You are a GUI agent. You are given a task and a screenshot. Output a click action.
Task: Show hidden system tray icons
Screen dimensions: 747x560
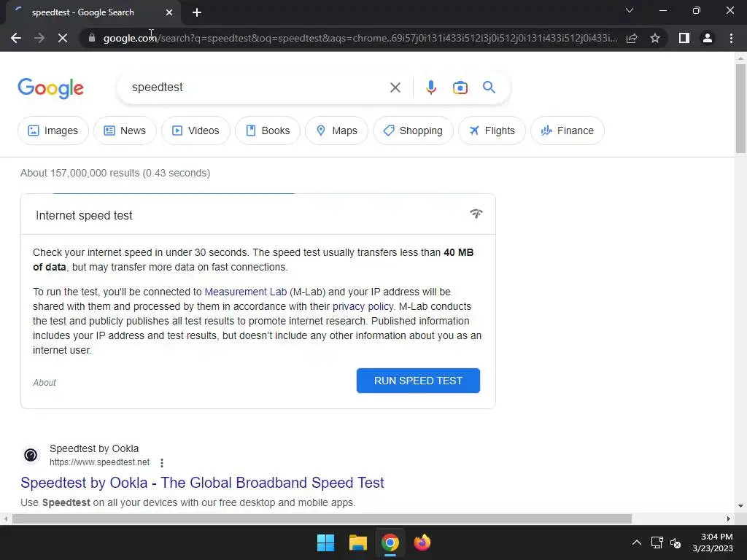(x=636, y=542)
